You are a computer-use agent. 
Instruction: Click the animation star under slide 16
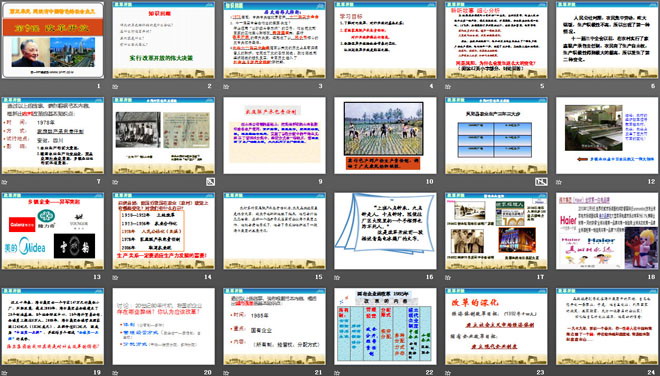click(337, 277)
